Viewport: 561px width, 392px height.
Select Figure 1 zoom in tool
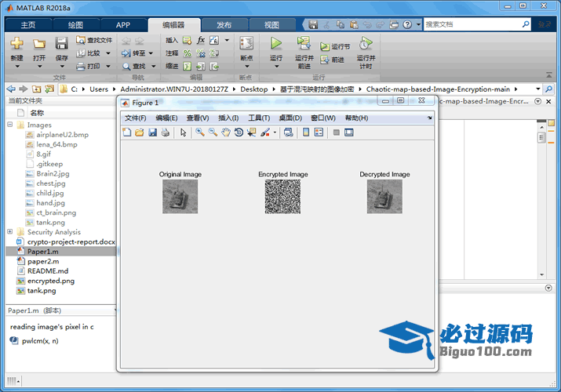(200, 132)
